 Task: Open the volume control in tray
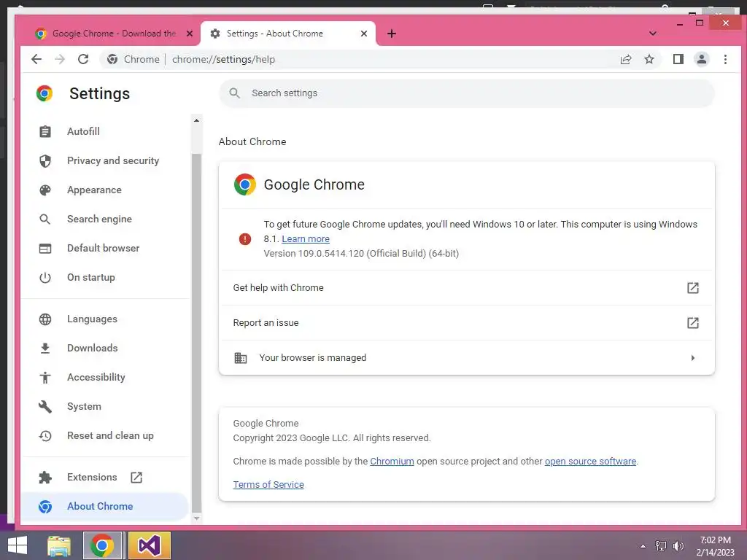pos(678,546)
